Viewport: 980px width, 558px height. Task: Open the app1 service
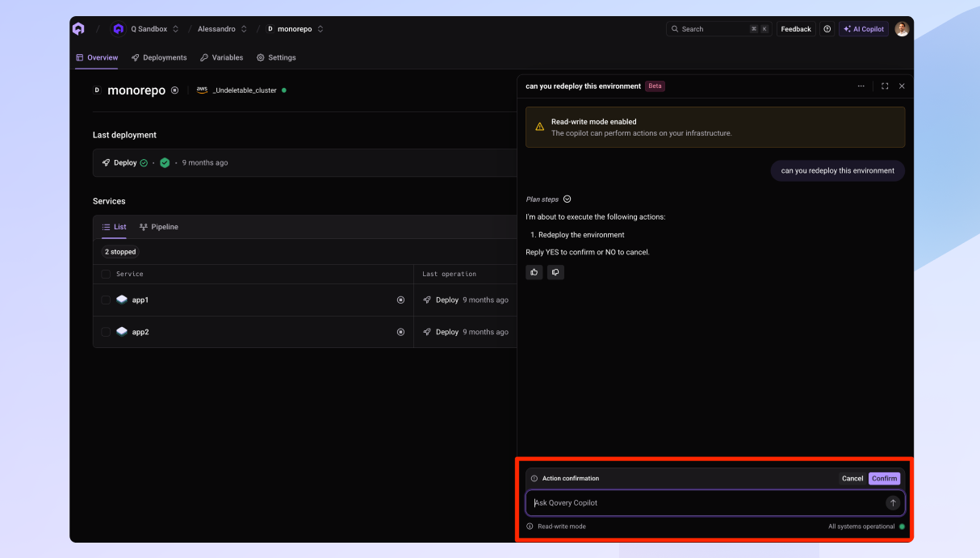pyautogui.click(x=140, y=300)
